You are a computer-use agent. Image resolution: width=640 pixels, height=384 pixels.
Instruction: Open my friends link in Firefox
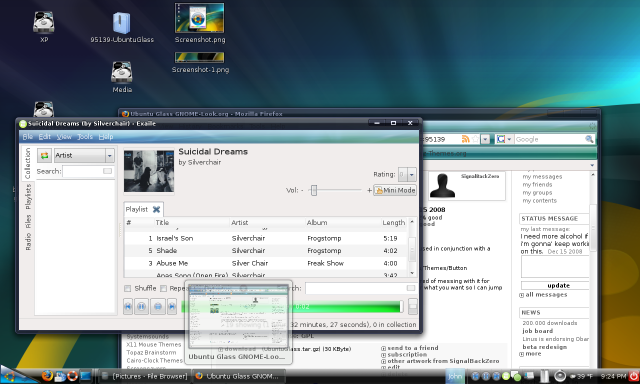click(537, 185)
